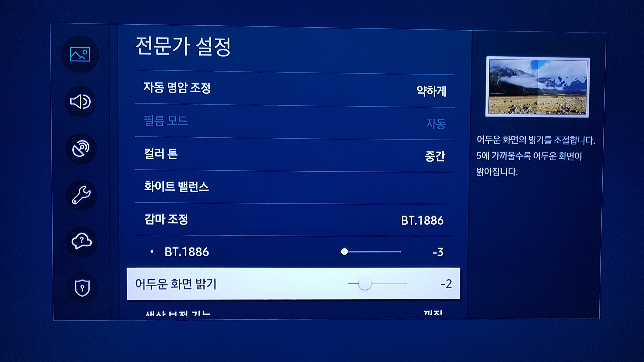This screenshot has width=644, height=362.
Task: Open the 화이트 밸런스 submenu
Action: click(x=176, y=187)
